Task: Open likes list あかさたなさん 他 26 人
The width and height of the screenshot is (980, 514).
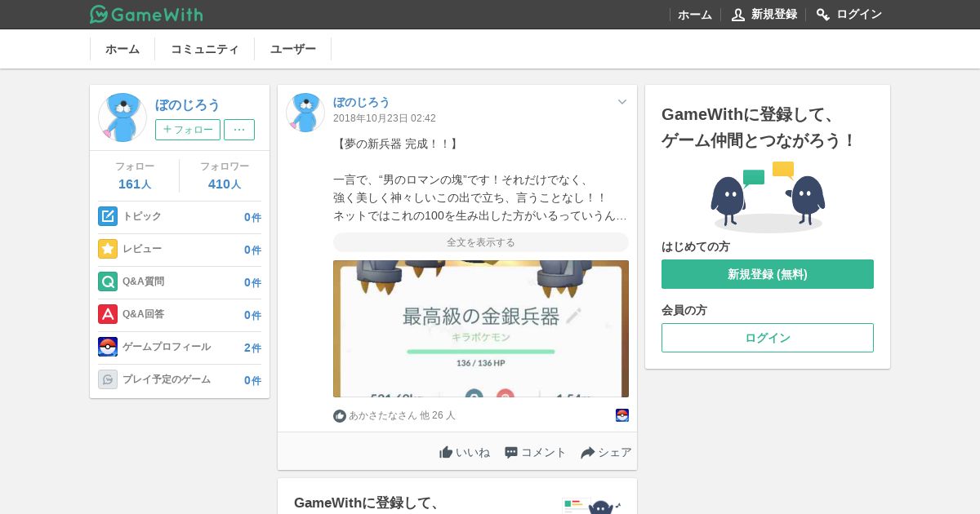Action: (x=402, y=415)
